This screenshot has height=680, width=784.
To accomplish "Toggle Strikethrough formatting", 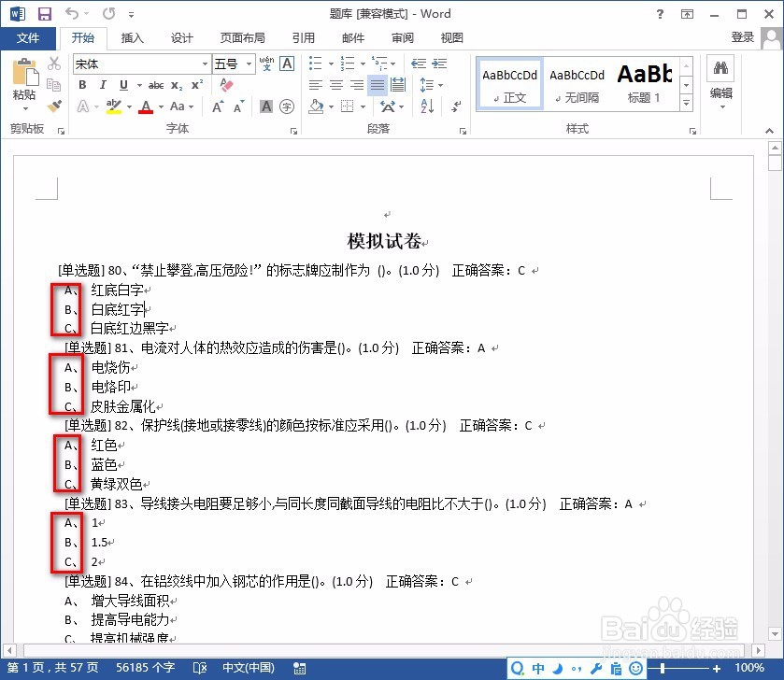I will [156, 85].
